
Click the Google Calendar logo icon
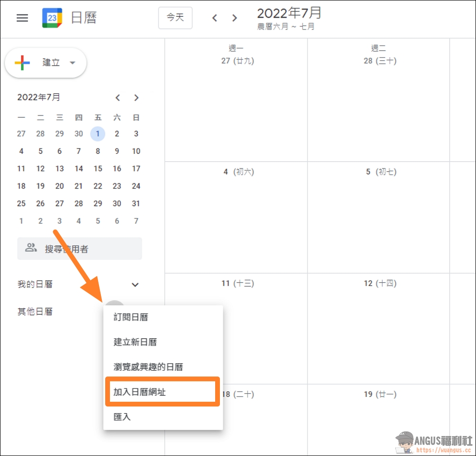[x=52, y=18]
